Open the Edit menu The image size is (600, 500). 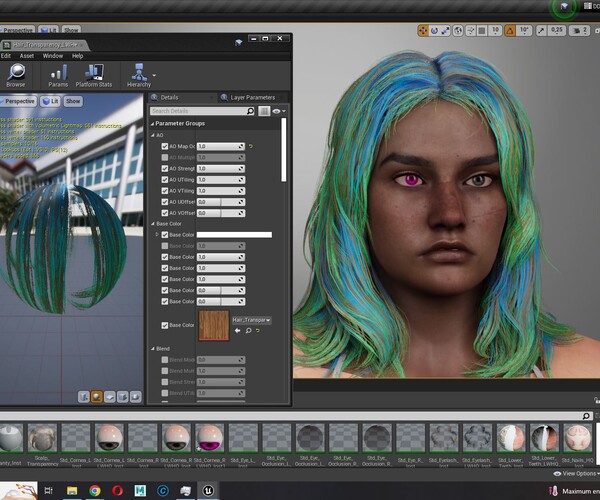pos(6,56)
